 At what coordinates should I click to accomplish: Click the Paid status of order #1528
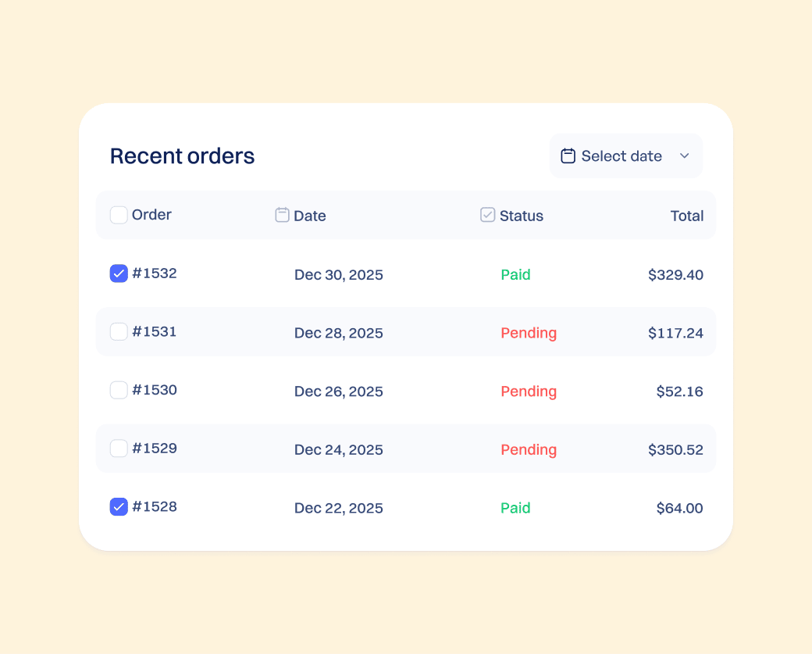coord(515,507)
